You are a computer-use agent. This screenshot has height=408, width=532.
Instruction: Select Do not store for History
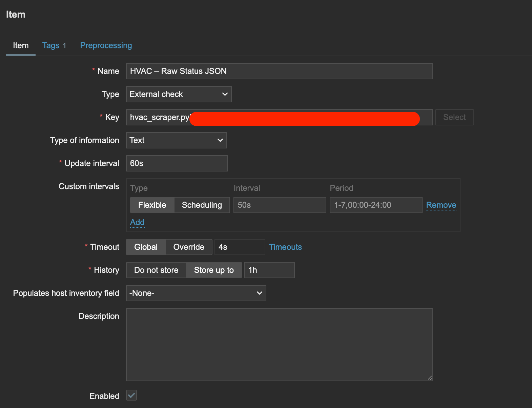click(x=156, y=270)
